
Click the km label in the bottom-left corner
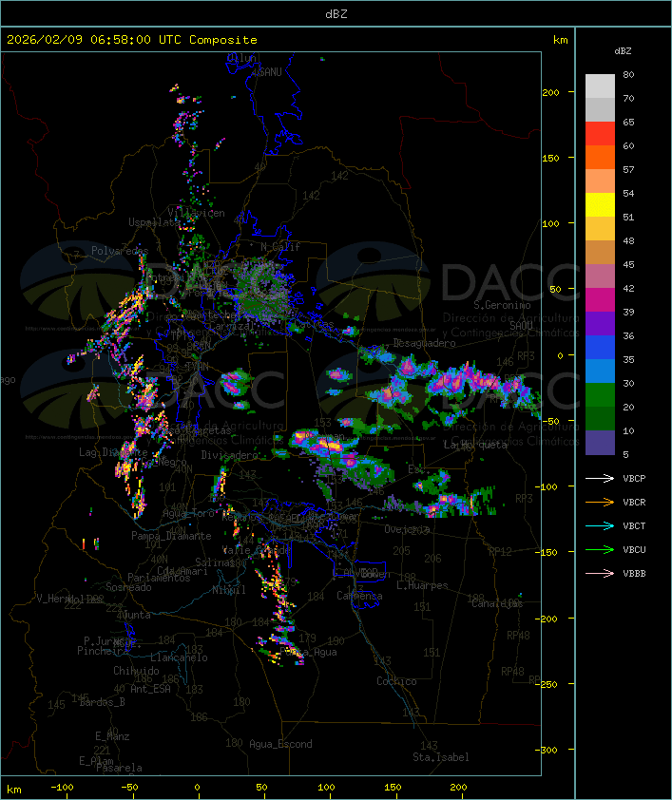click(14, 790)
